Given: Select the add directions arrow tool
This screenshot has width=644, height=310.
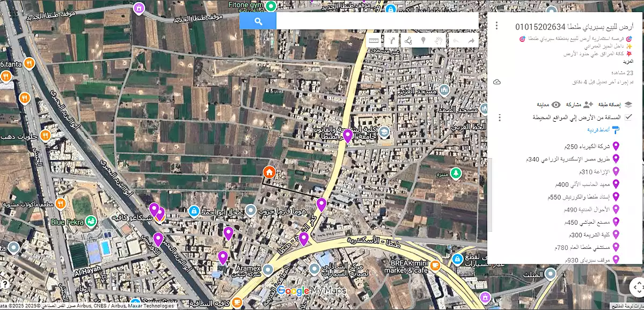Looking at the screenshot, I should click(x=391, y=40).
